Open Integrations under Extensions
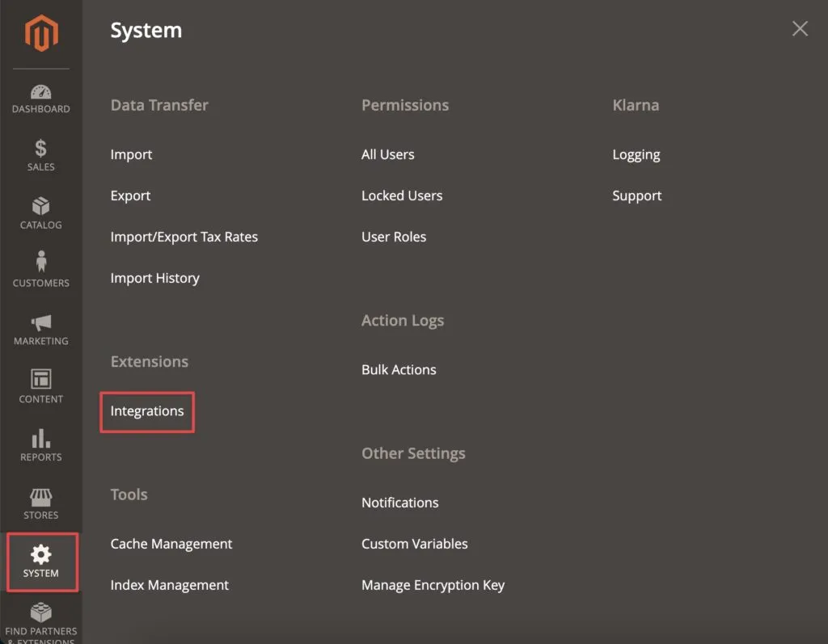The image size is (828, 644). point(147,411)
